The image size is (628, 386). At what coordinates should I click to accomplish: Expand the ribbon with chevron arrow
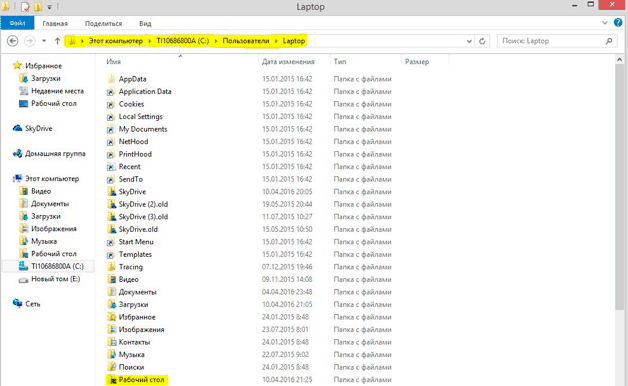pos(605,23)
